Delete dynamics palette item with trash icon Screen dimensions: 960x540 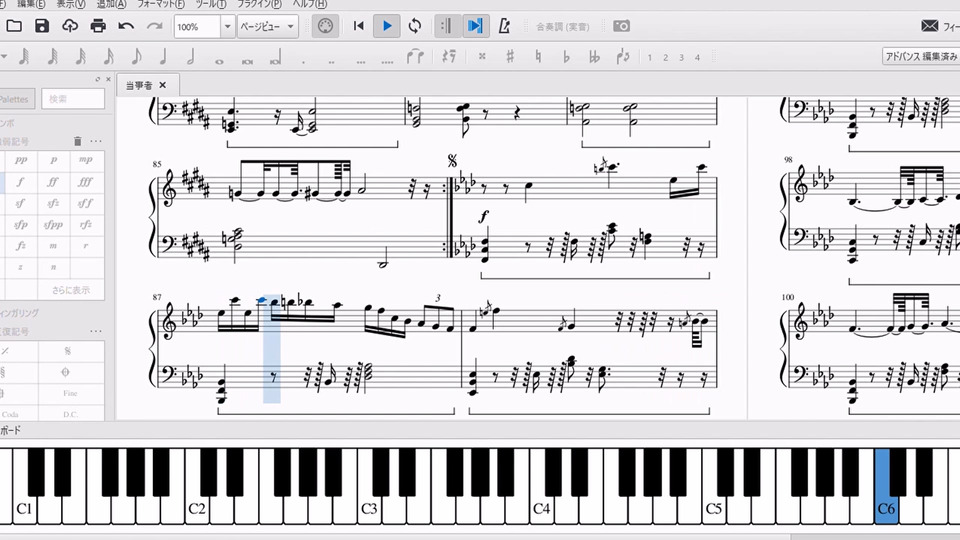[78, 141]
